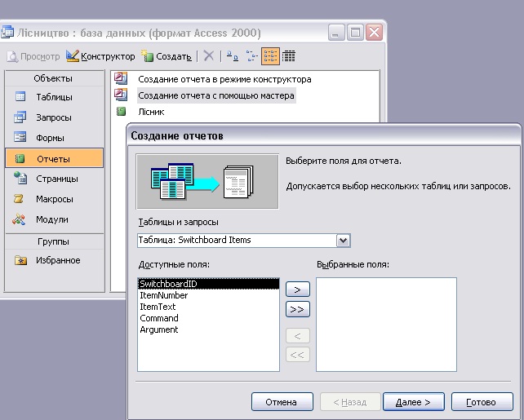Select the details table view icon
Viewport: 524px width, 420px height.
click(x=289, y=55)
